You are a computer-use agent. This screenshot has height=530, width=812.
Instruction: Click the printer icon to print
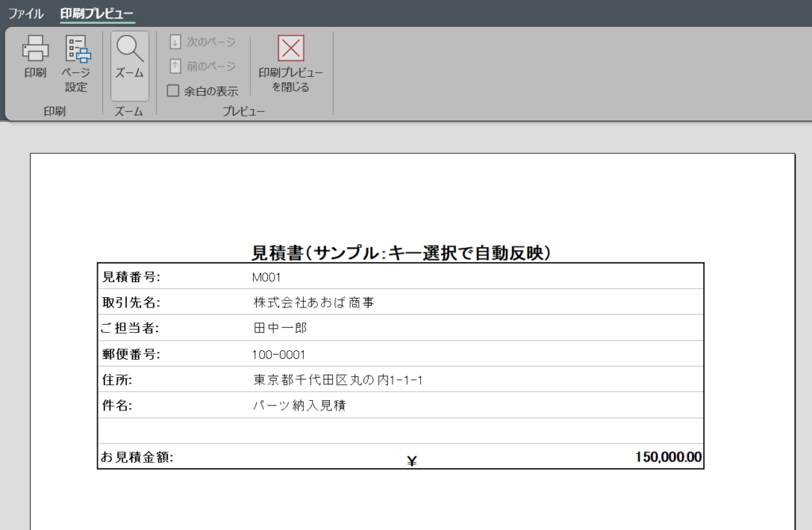(x=35, y=49)
